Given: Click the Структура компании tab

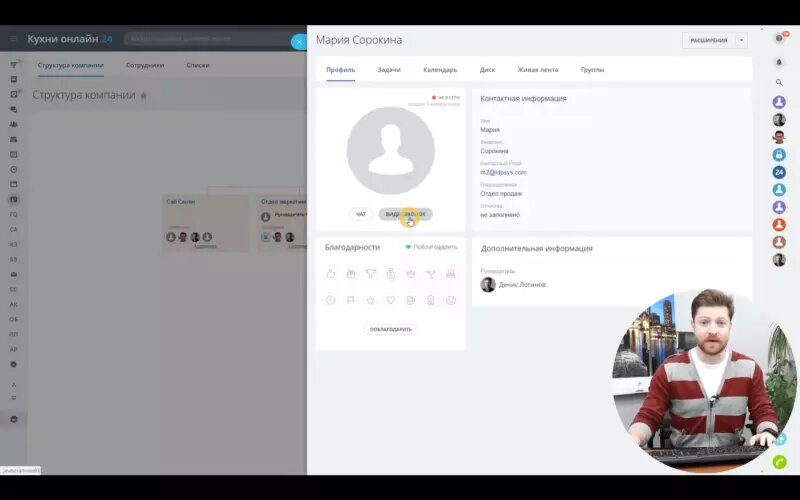Looking at the screenshot, I should point(71,65).
